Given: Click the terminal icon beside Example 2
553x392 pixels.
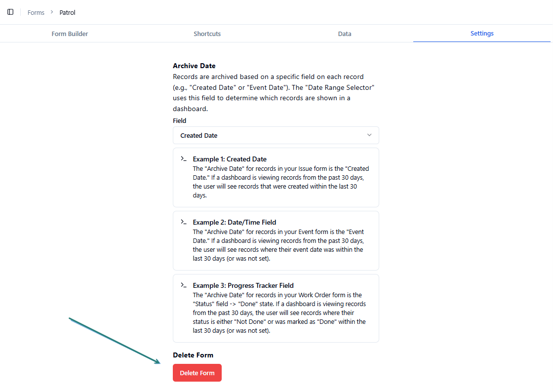Looking at the screenshot, I should pyautogui.click(x=183, y=222).
